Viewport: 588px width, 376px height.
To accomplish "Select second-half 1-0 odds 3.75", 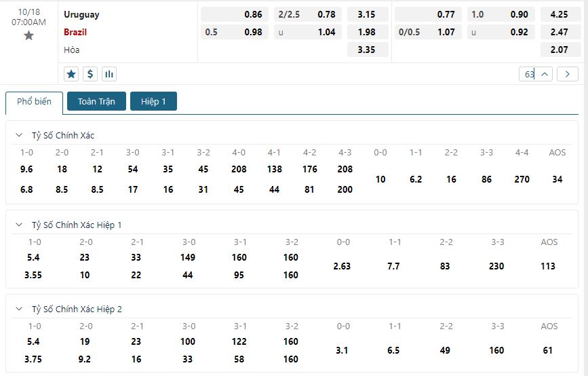I will tap(33, 359).
